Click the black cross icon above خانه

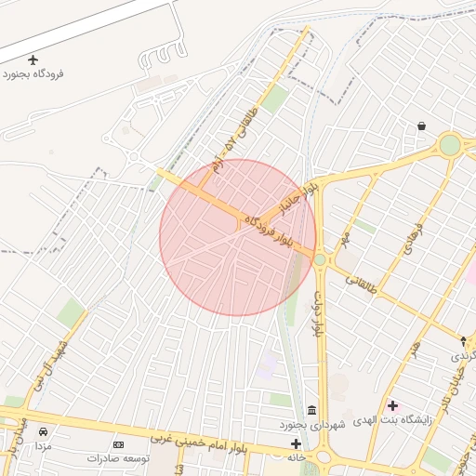click(x=296, y=444)
